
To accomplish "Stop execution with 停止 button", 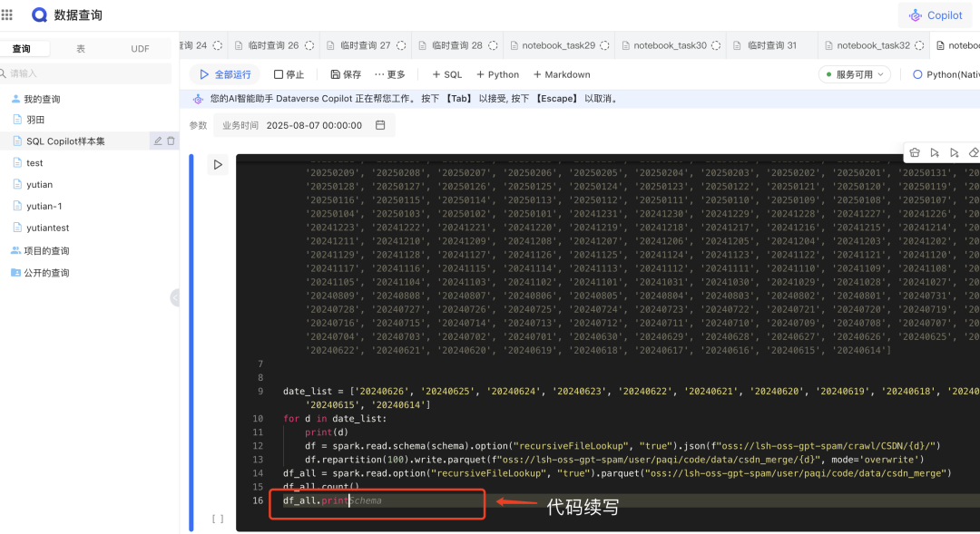I will tap(289, 75).
